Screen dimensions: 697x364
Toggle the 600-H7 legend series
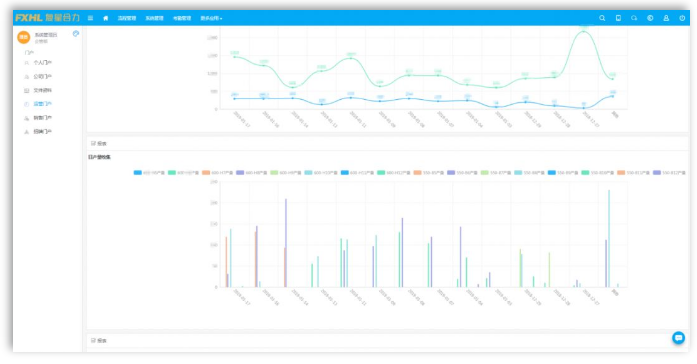coord(217,172)
